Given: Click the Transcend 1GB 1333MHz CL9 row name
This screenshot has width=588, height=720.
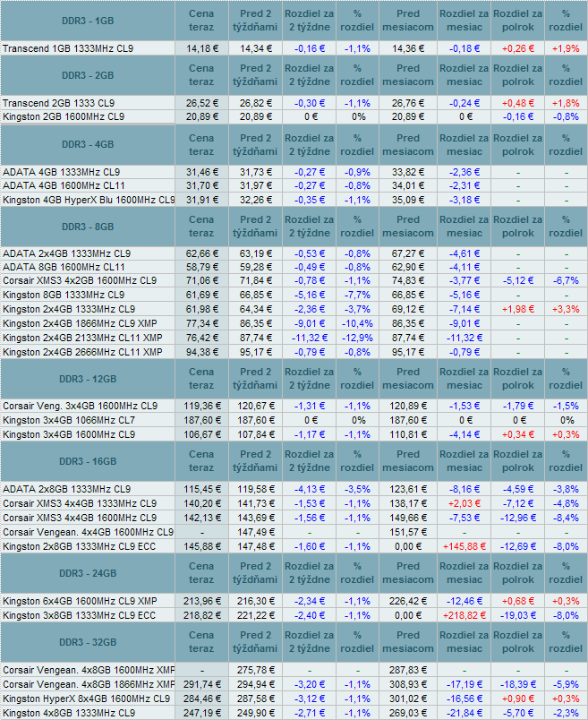Looking at the screenshot, I should [68, 48].
